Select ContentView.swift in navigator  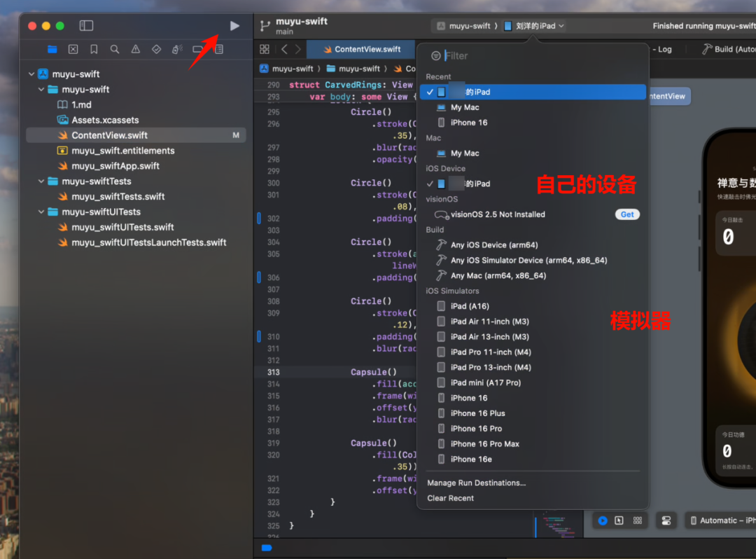coord(136,135)
